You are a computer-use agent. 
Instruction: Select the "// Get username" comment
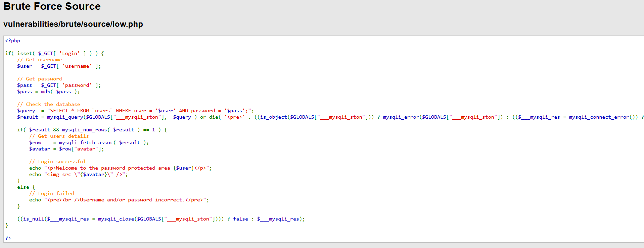pyautogui.click(x=40, y=60)
